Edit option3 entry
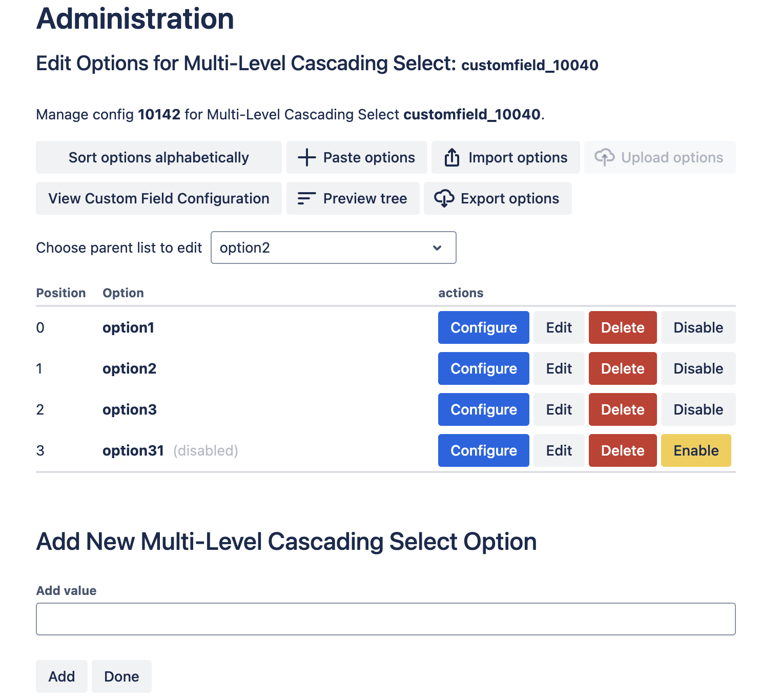The height and width of the screenshot is (700, 781). click(559, 409)
